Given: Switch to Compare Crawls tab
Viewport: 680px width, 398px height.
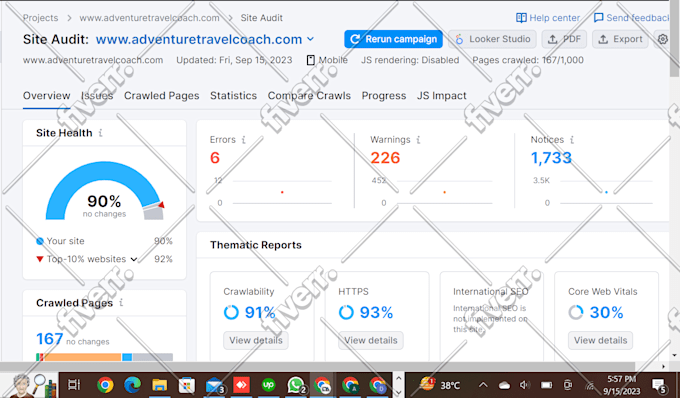Looking at the screenshot, I should pyautogui.click(x=309, y=95).
